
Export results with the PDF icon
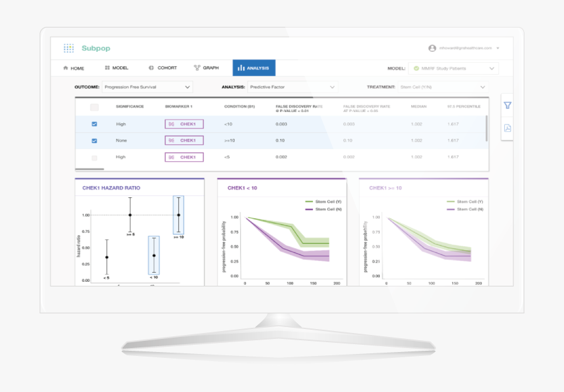[507, 128]
